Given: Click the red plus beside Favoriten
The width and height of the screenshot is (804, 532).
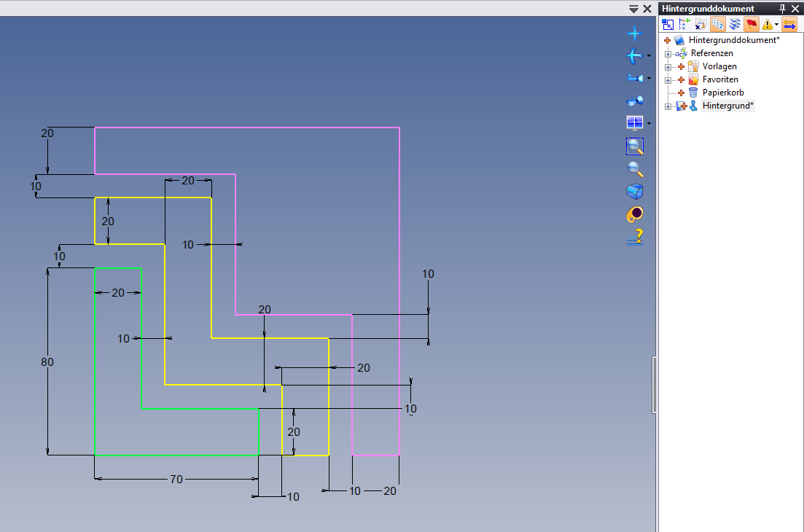Looking at the screenshot, I should [x=681, y=80].
